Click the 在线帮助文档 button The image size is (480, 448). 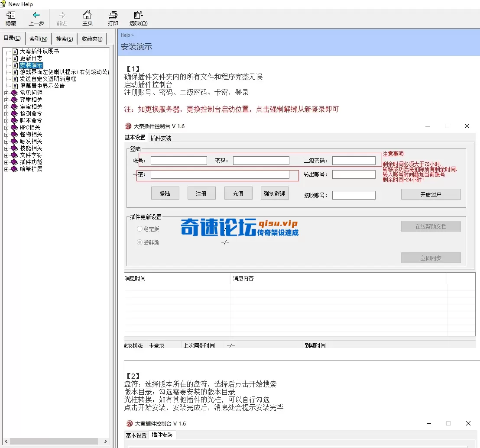click(x=431, y=226)
